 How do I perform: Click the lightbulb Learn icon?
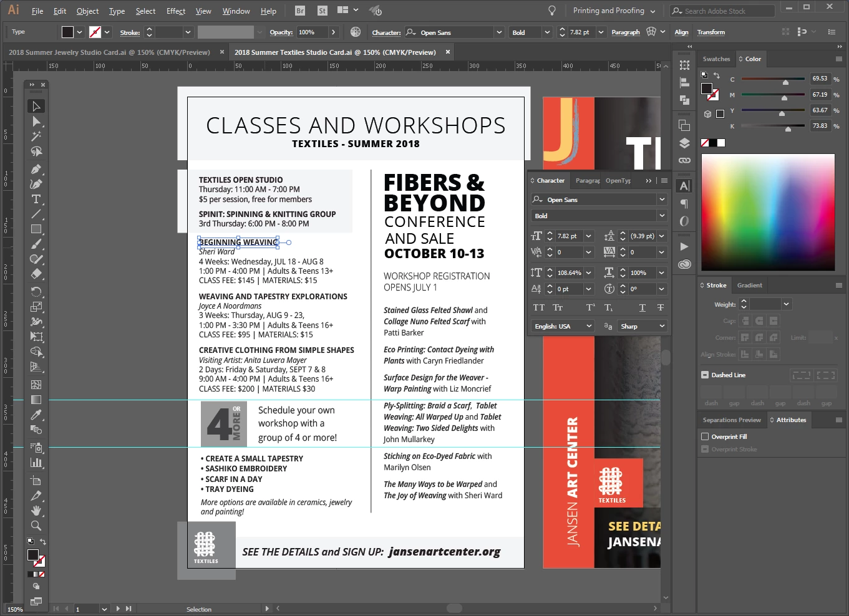(x=552, y=11)
